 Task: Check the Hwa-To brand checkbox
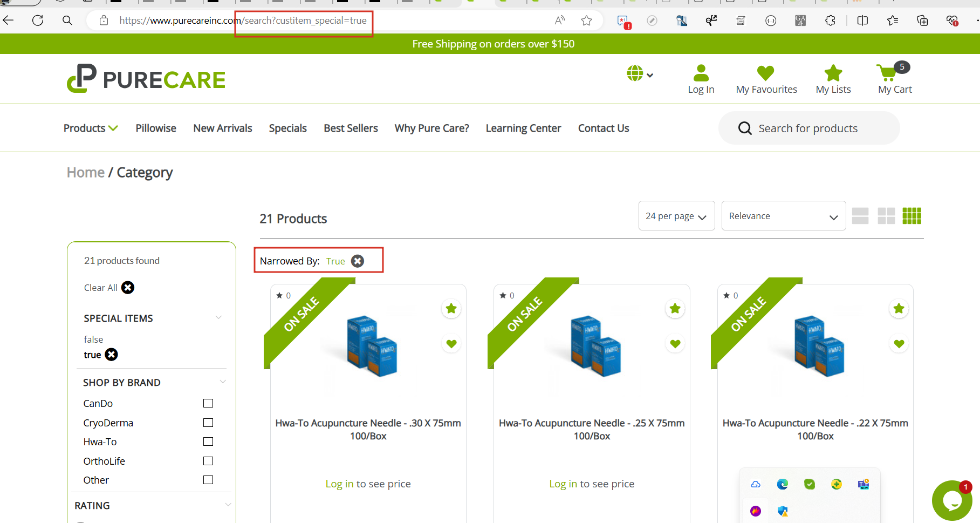click(208, 442)
